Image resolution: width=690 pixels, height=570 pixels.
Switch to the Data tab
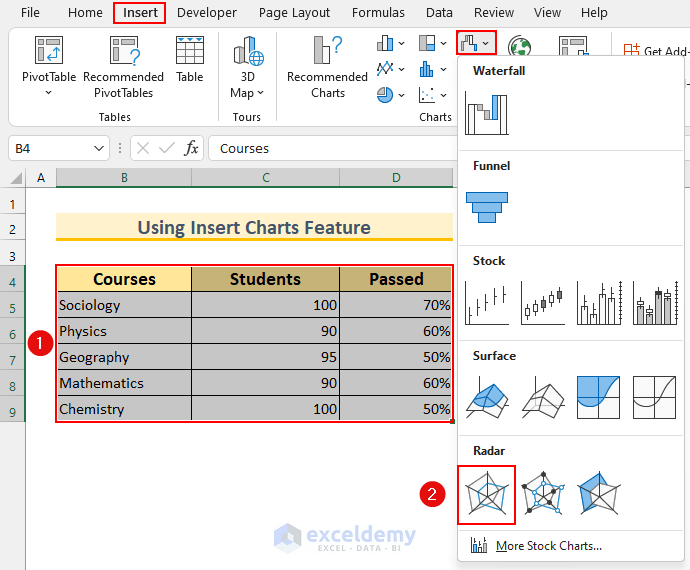point(439,13)
